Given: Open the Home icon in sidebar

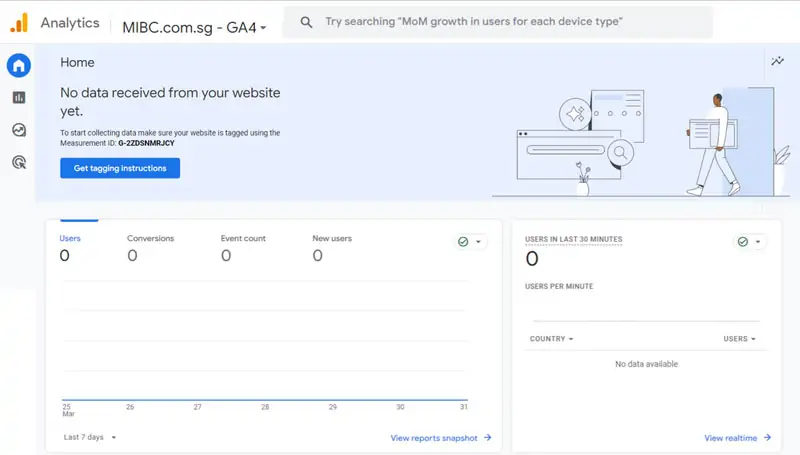Looking at the screenshot, I should pos(18,66).
